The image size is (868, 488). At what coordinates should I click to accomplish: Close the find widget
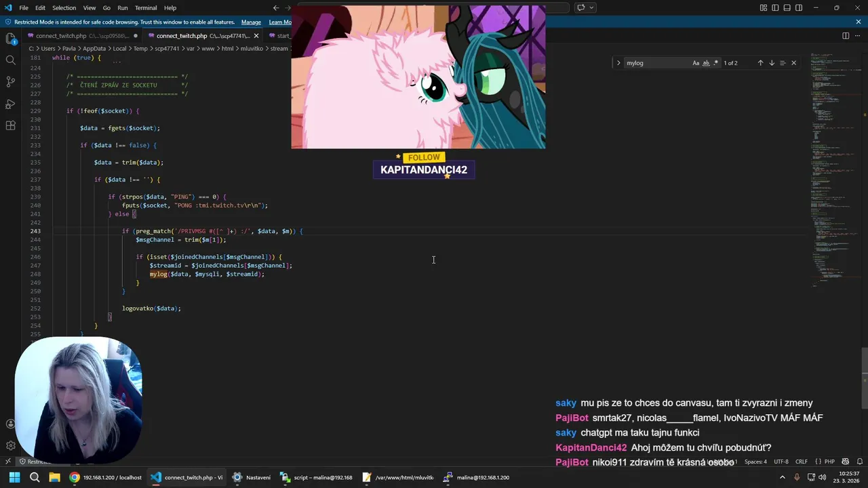coord(793,63)
